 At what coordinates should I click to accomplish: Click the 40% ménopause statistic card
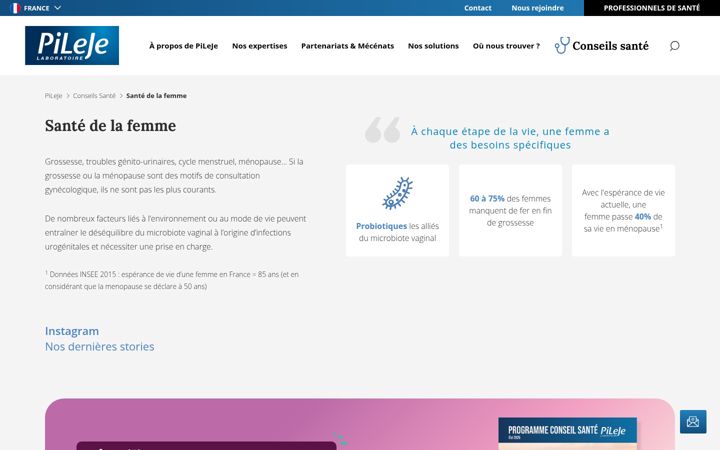(x=623, y=210)
